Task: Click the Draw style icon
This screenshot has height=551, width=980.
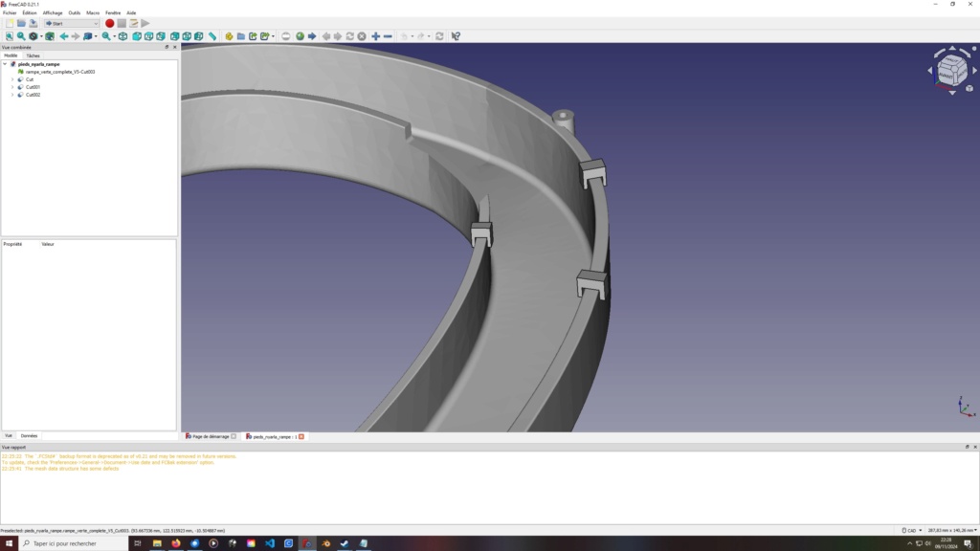Action: (x=33, y=36)
